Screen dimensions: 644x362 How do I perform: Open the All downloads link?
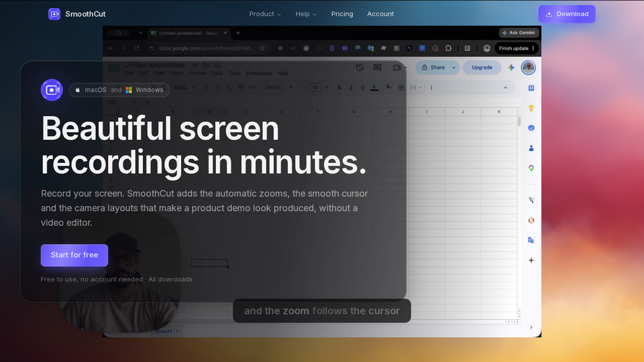click(x=170, y=279)
